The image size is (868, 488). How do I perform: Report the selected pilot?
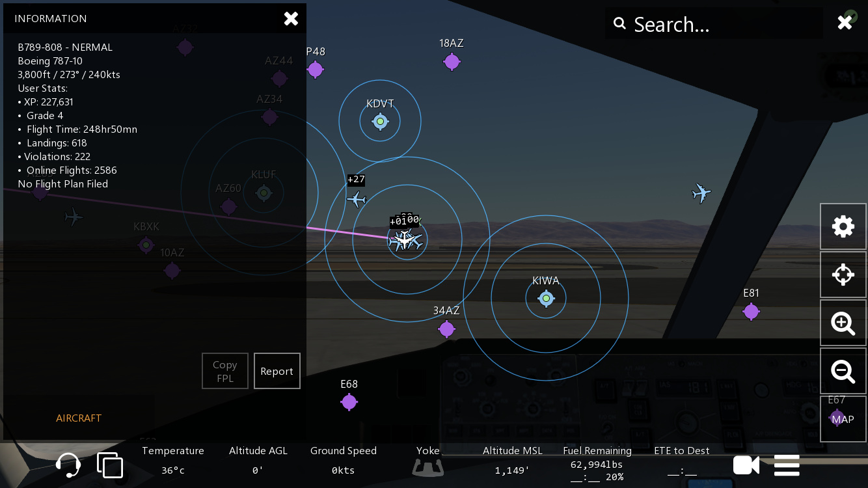point(277,371)
